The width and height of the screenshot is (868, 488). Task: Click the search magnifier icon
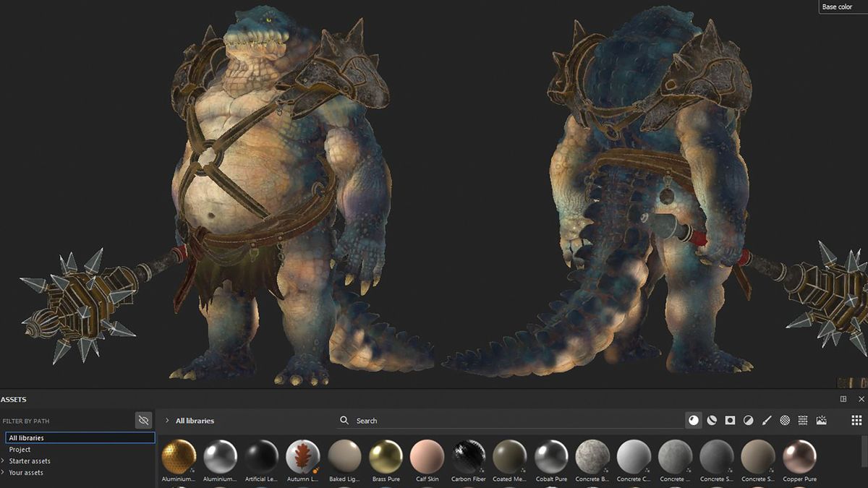[x=344, y=420]
